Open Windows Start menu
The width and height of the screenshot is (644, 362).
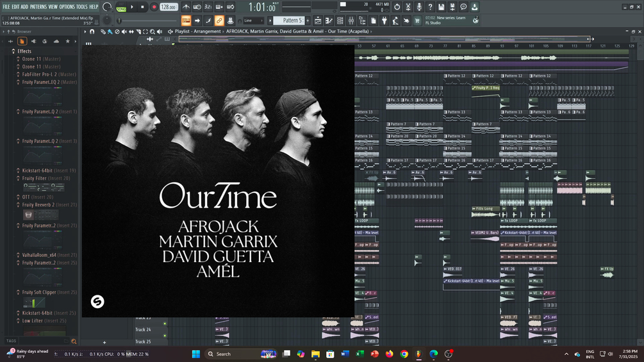click(196, 354)
